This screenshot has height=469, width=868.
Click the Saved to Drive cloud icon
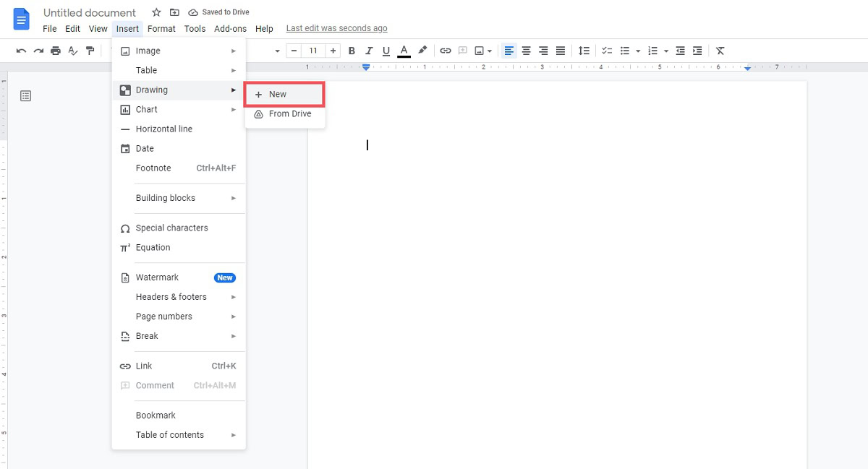(193, 12)
